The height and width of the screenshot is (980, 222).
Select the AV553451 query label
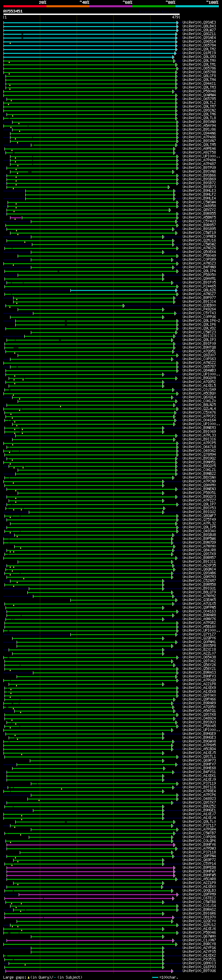tap(13, 11)
